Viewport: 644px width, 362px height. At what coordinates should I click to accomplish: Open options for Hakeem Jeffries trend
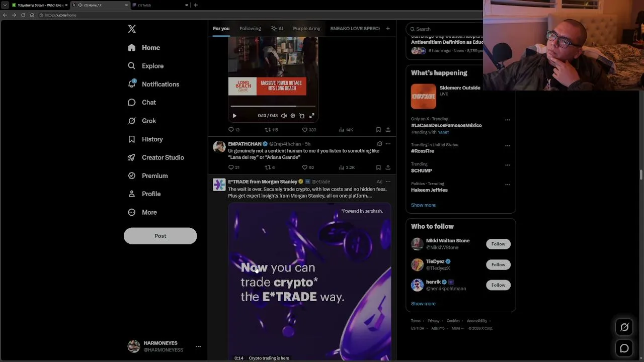(x=507, y=185)
